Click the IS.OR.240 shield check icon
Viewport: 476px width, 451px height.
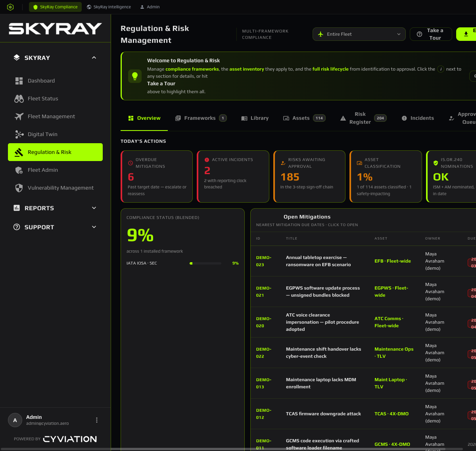(x=436, y=163)
